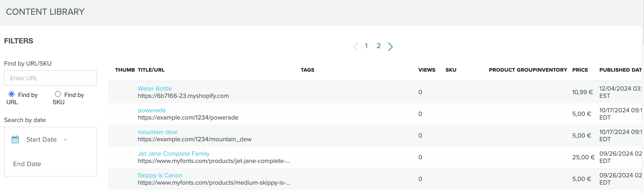Set the End Date field
Viewport: 644px width, 193px height.
click(x=27, y=164)
